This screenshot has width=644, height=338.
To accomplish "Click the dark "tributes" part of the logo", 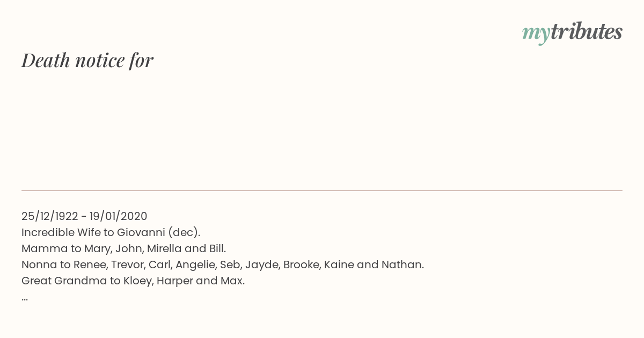I will pyautogui.click(x=587, y=32).
